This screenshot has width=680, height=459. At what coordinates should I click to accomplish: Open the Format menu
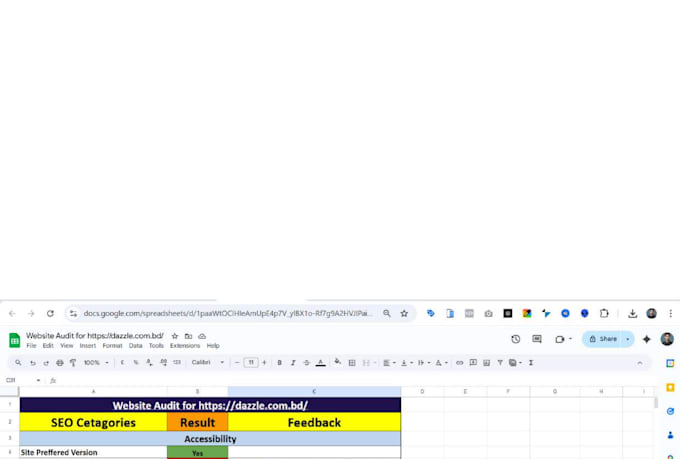pyautogui.click(x=112, y=346)
